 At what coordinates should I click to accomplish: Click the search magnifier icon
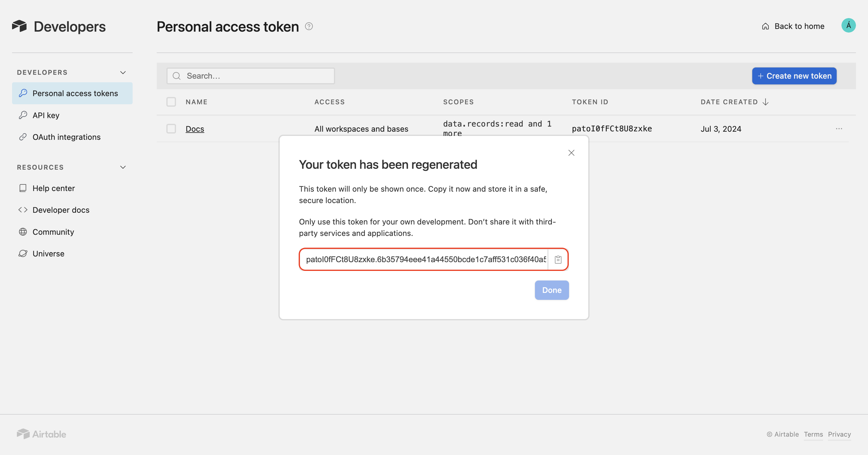(177, 76)
